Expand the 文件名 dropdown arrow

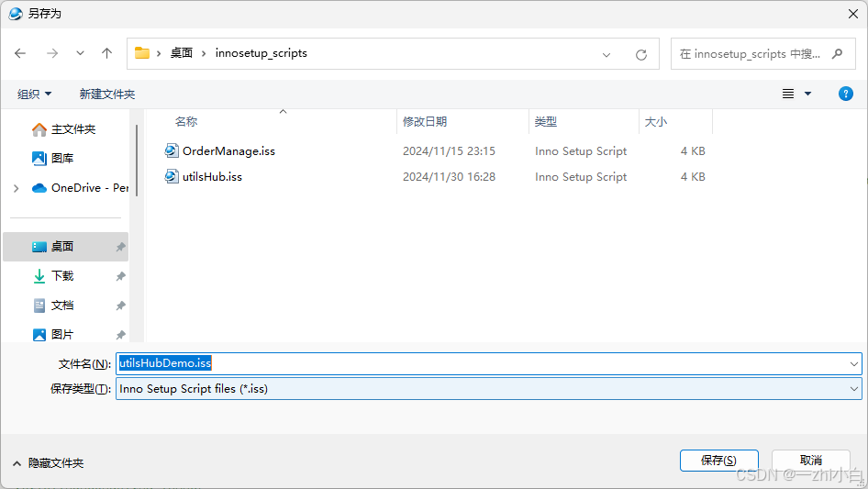(854, 364)
